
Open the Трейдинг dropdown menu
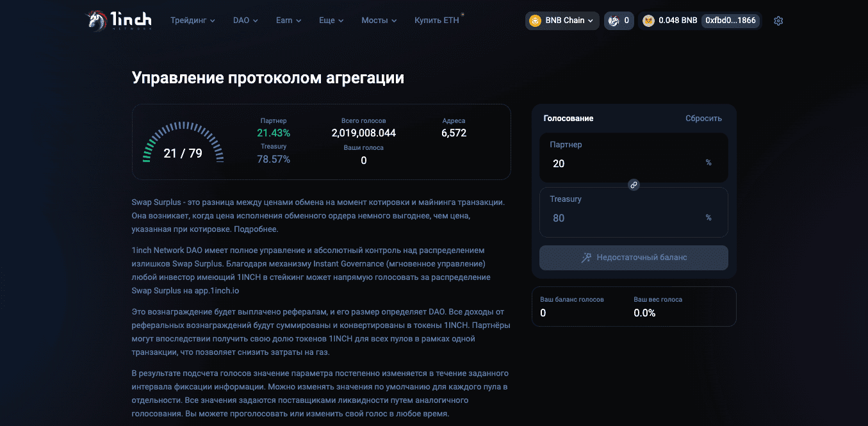pyautogui.click(x=193, y=20)
